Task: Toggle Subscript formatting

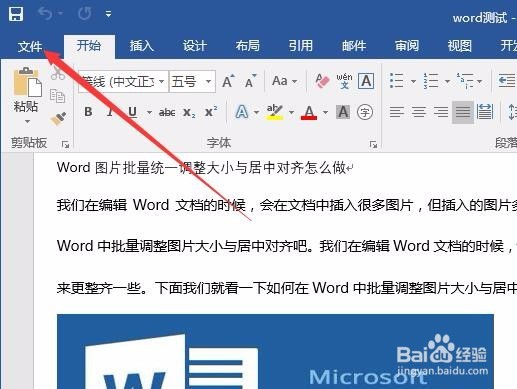Action: click(189, 112)
